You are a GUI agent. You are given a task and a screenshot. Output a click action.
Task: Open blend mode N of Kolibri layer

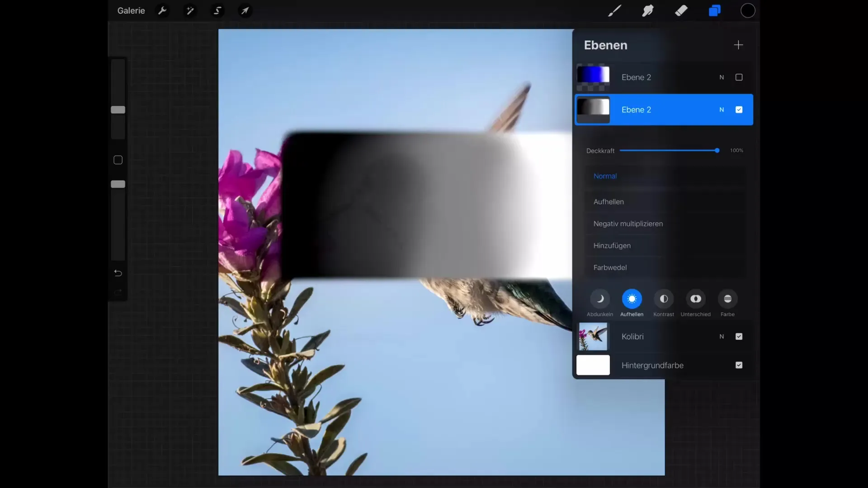(x=722, y=337)
